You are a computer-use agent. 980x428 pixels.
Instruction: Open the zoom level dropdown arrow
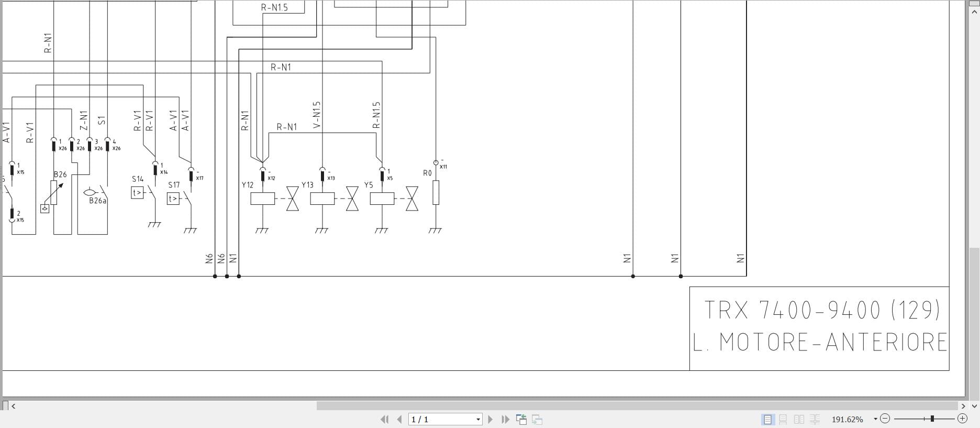pyautogui.click(x=875, y=419)
